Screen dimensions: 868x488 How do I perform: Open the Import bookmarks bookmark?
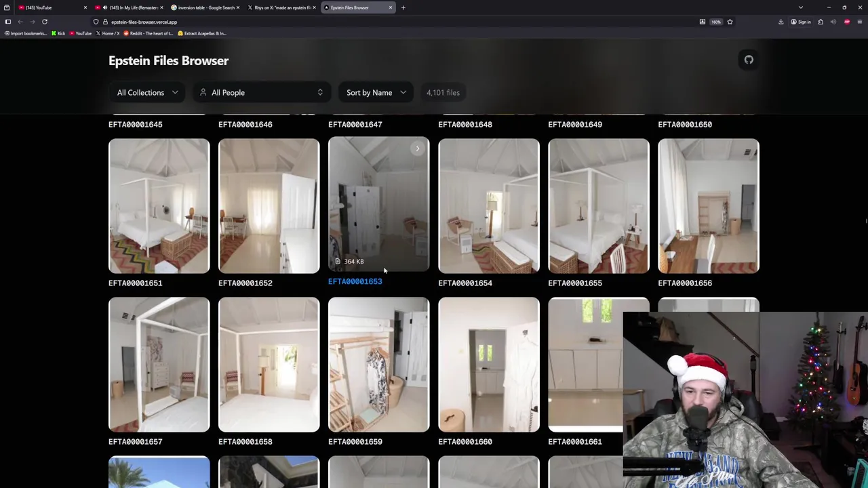click(25, 33)
